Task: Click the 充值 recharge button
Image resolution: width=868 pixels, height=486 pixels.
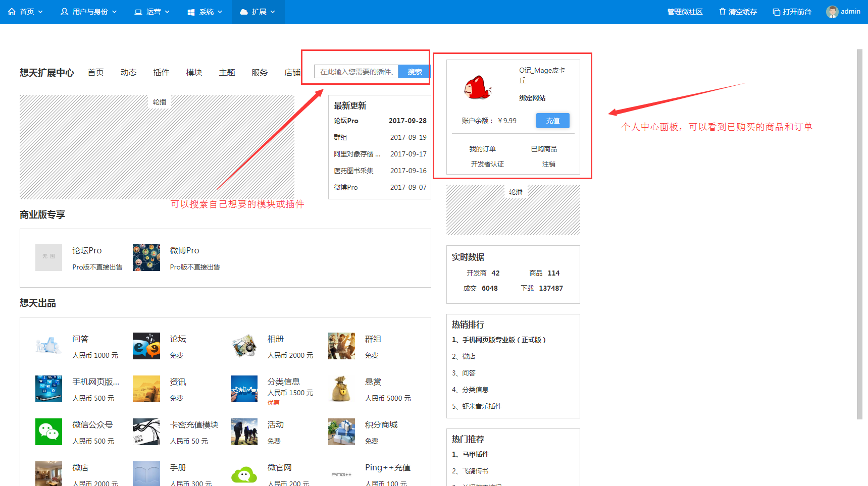Action: click(x=553, y=121)
